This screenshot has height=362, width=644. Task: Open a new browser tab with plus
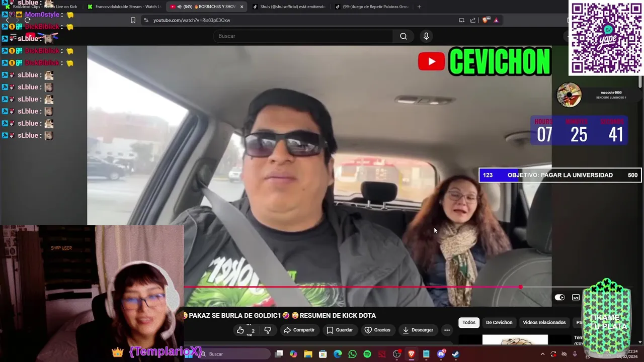419,7
